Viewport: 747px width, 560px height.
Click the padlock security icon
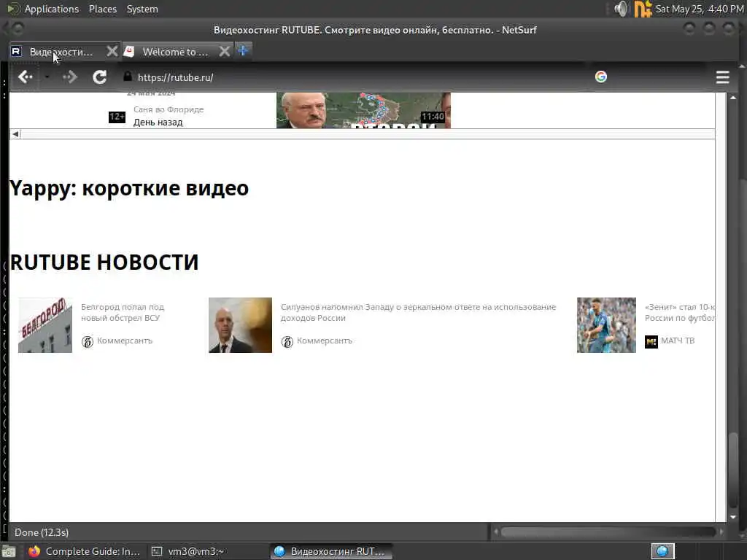click(x=127, y=76)
